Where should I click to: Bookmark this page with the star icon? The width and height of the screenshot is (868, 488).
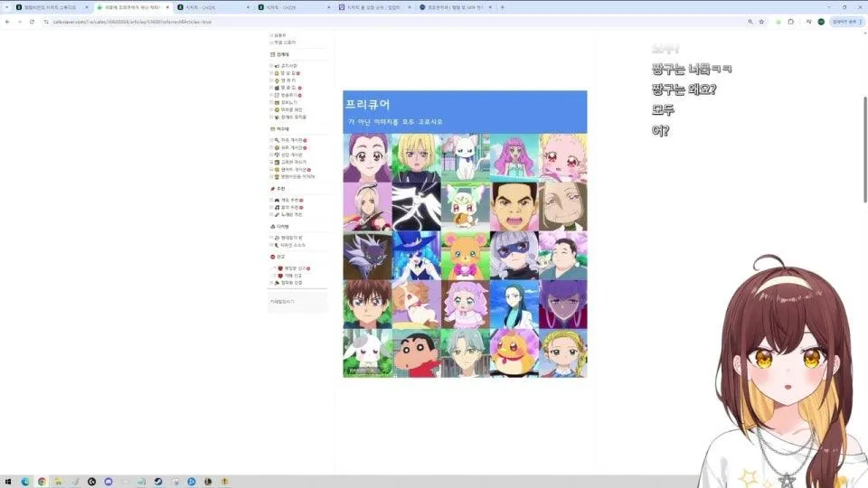pos(761,22)
